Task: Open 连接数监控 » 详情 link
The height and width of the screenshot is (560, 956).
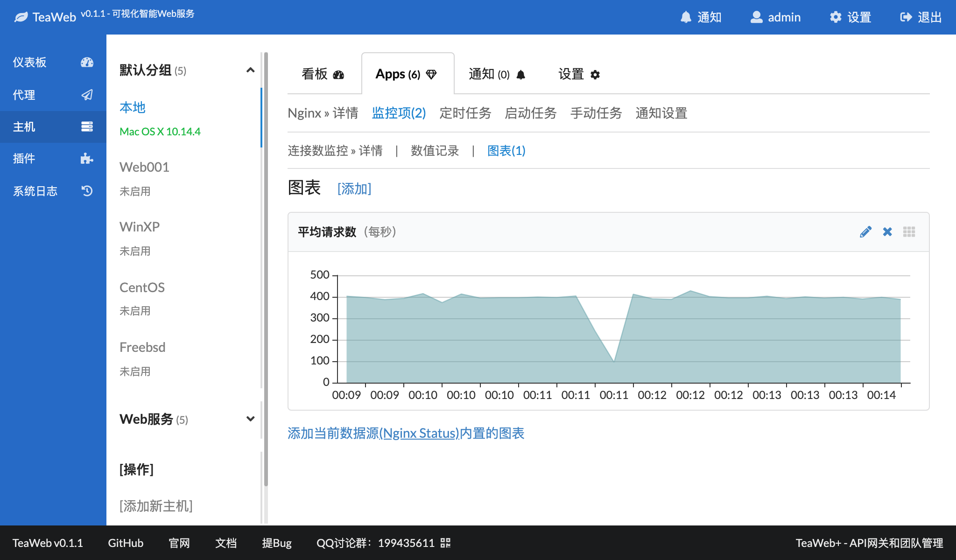Action: [x=335, y=151]
